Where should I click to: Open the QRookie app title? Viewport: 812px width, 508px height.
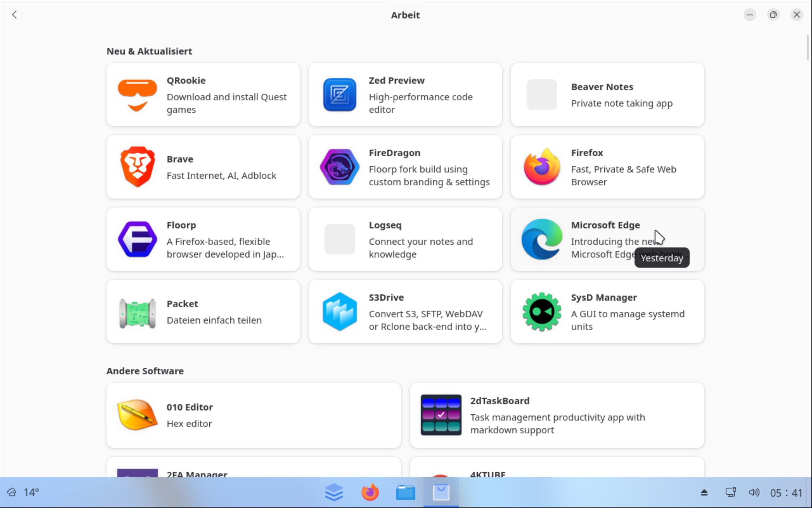tap(186, 81)
